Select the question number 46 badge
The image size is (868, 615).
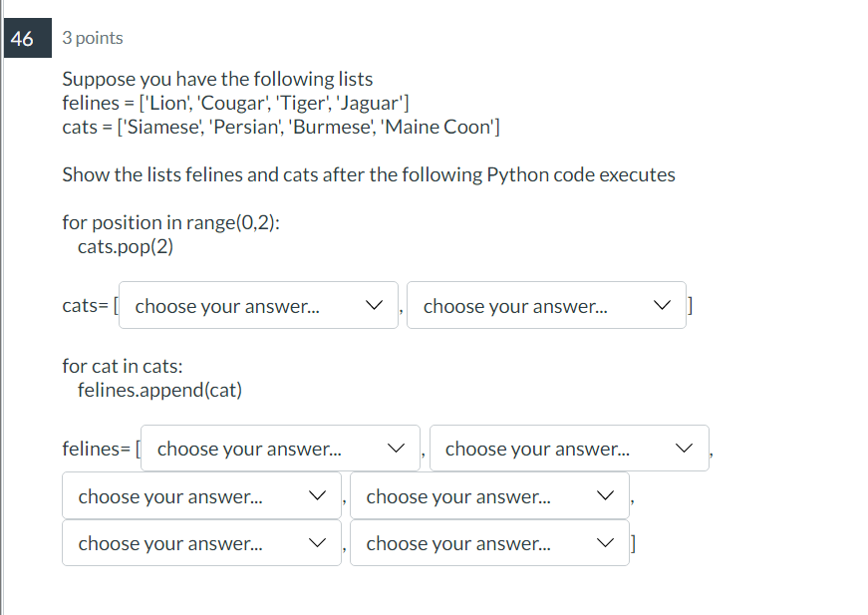coord(27,38)
